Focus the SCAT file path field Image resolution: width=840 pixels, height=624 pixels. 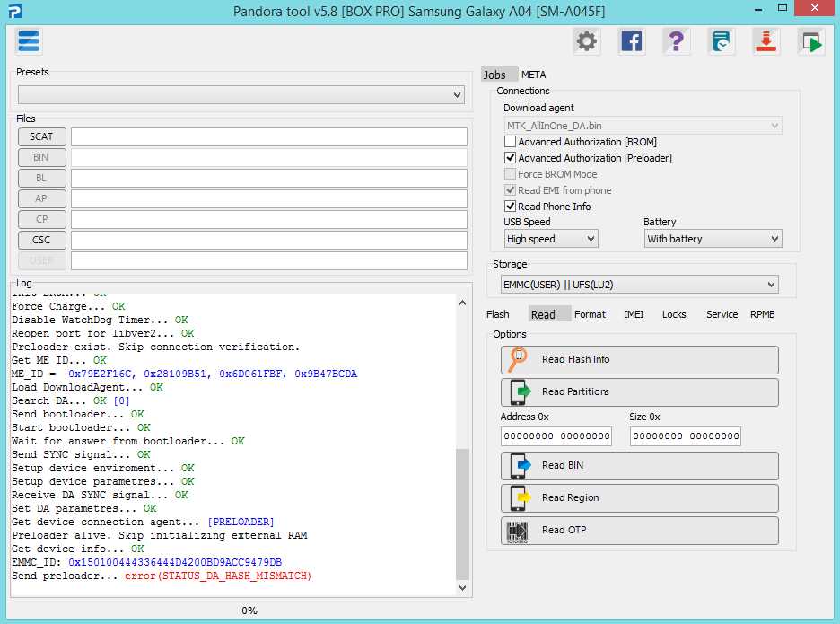pos(269,136)
